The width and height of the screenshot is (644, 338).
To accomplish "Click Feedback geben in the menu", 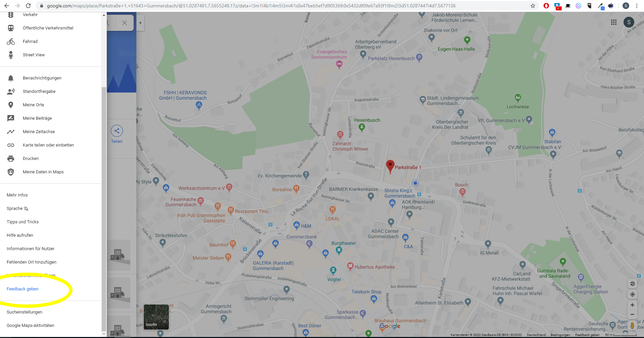I will click(x=22, y=289).
